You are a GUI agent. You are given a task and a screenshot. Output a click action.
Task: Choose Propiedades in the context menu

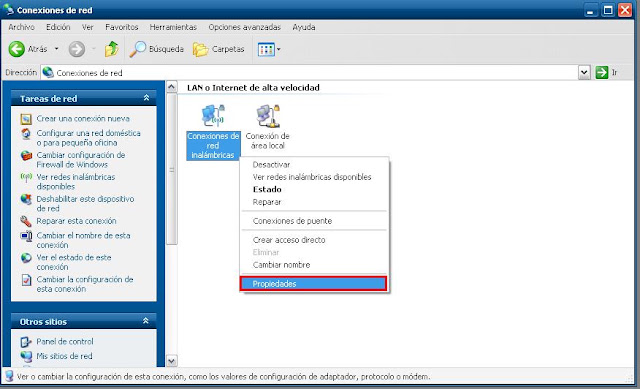coord(313,284)
